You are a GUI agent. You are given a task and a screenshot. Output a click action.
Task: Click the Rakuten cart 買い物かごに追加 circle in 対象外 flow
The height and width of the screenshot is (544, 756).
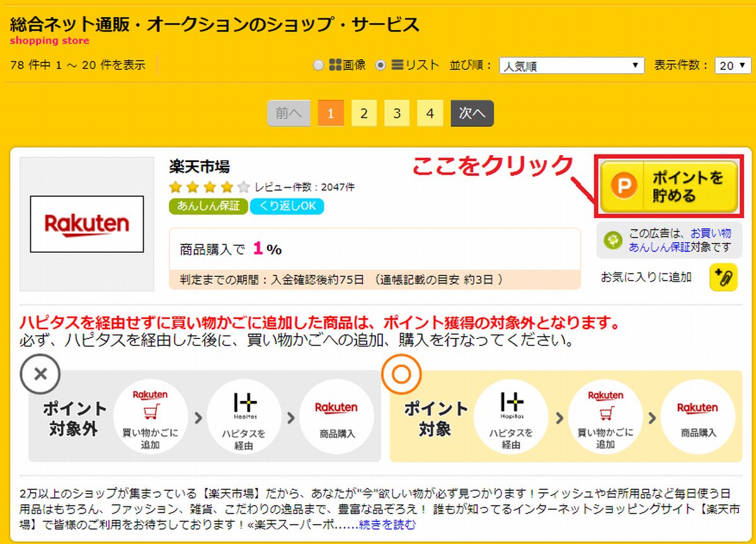[x=150, y=416]
